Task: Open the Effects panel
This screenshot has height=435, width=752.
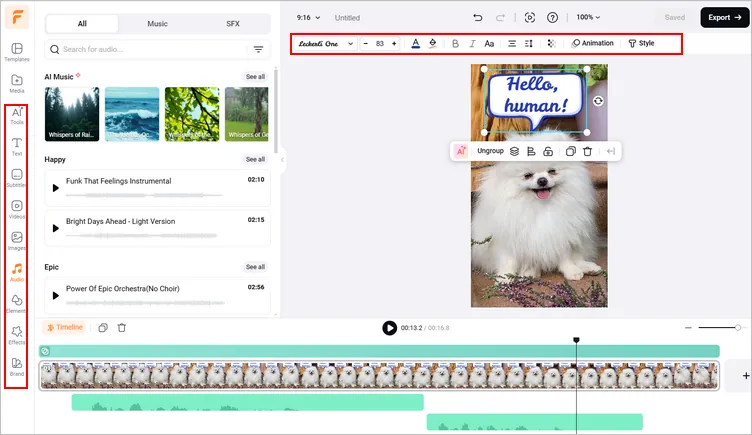Action: pos(17,335)
